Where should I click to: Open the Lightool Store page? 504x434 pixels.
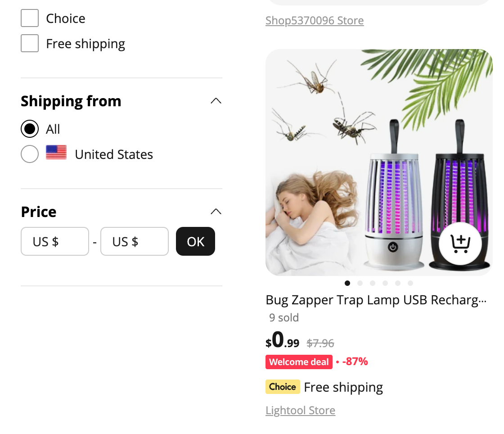click(300, 410)
